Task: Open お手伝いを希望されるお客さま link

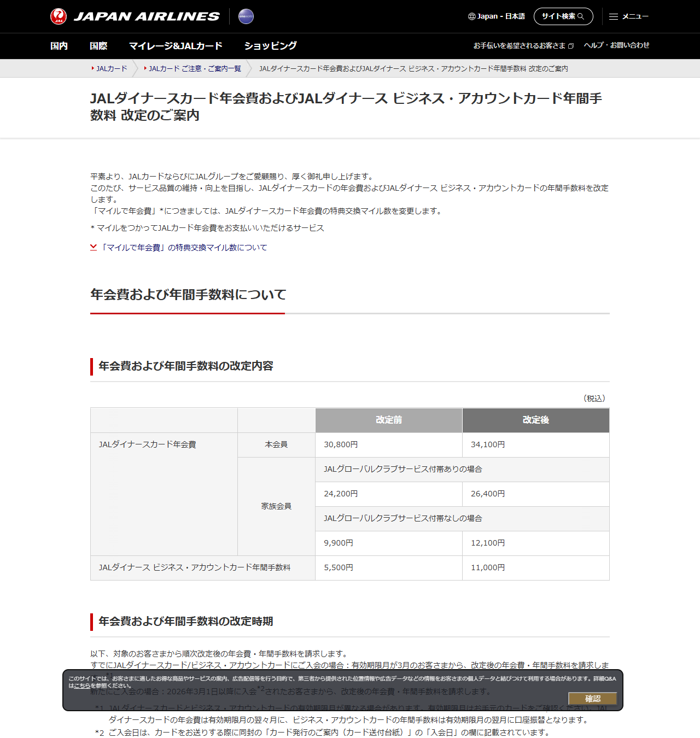Action: (x=523, y=45)
